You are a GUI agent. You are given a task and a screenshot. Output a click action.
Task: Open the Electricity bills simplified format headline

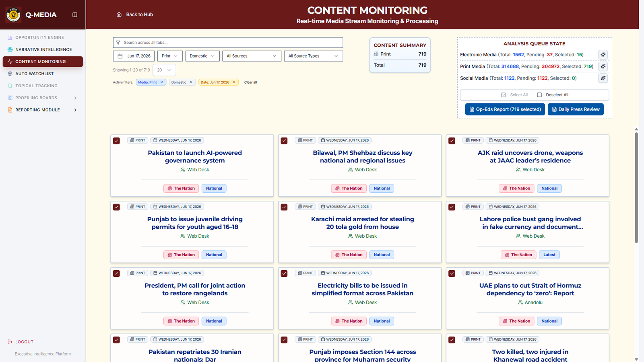pos(363,289)
